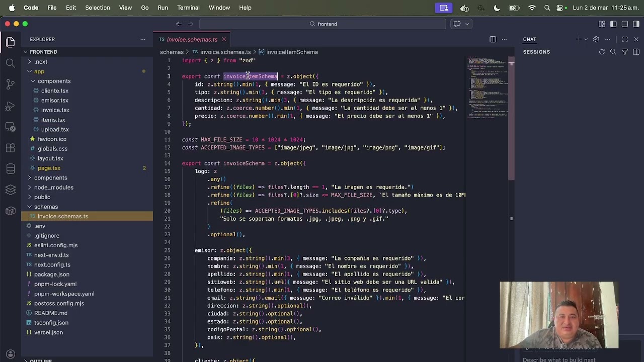Click schemas in the breadcrumb path
644x362 pixels.
pyautogui.click(x=172, y=52)
